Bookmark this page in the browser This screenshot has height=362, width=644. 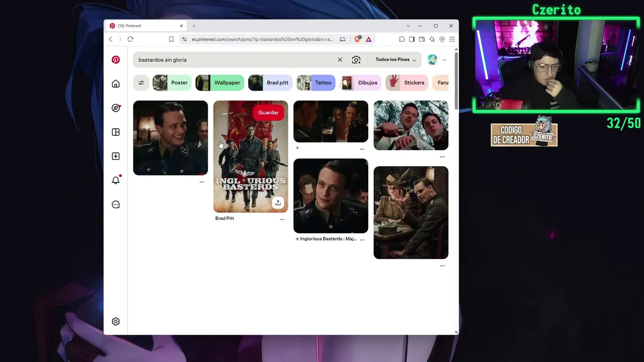point(171,39)
